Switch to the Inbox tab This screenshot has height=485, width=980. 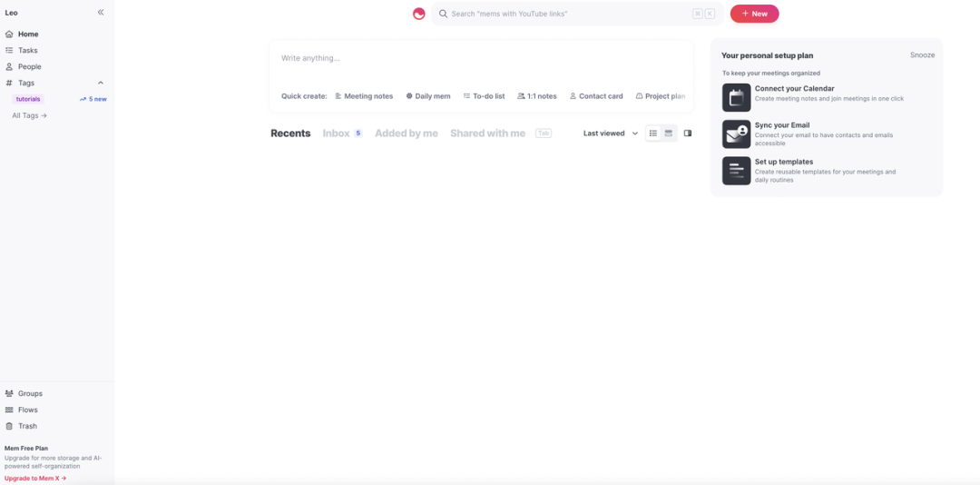tap(337, 134)
